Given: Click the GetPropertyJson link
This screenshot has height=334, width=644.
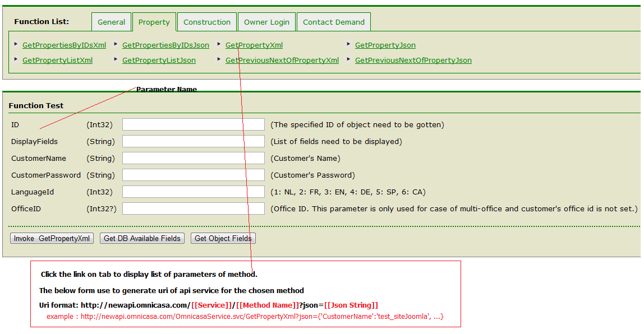Looking at the screenshot, I should click(385, 45).
